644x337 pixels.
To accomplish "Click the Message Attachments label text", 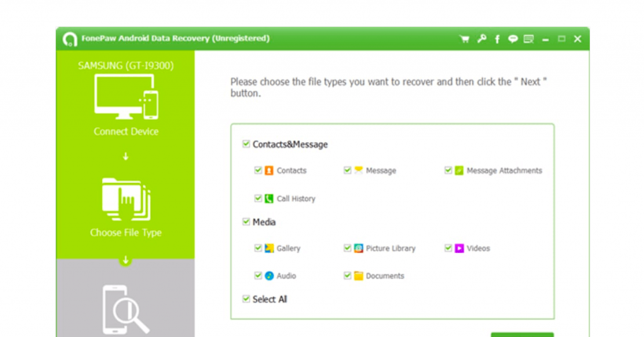I will pyautogui.click(x=504, y=170).
